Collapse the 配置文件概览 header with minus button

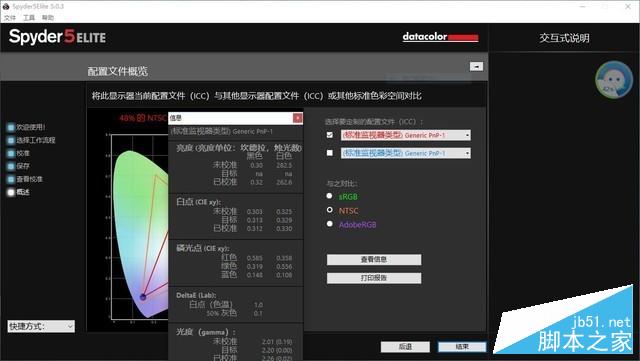(x=476, y=66)
